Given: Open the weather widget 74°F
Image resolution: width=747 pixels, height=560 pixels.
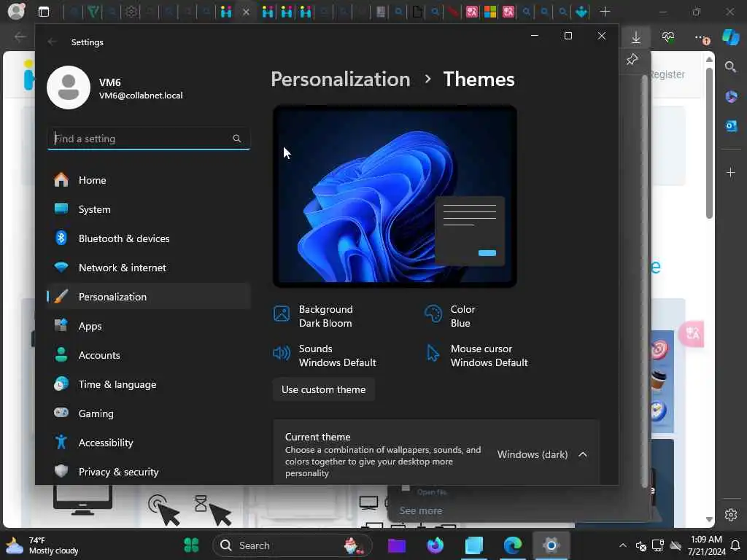Looking at the screenshot, I should (x=42, y=545).
